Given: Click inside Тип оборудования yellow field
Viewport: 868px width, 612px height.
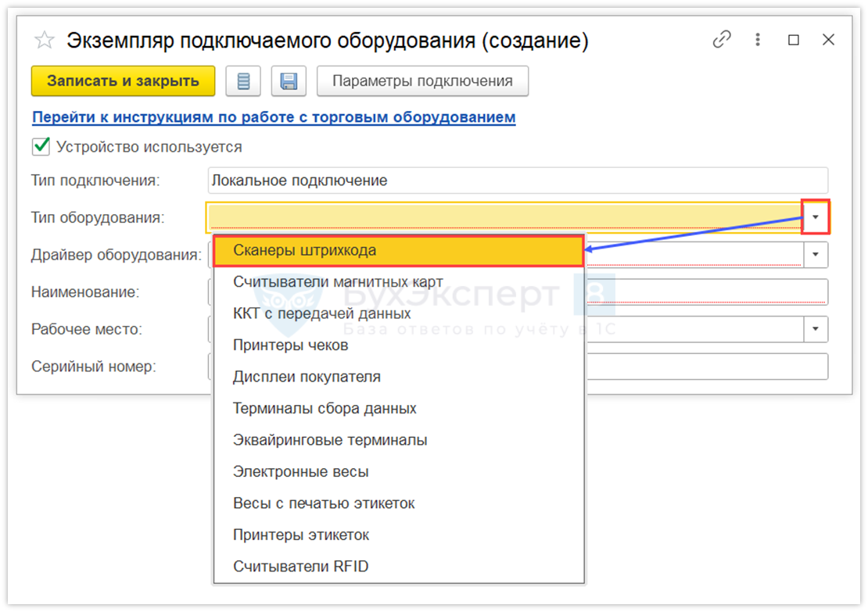Looking at the screenshot, I should pyautogui.click(x=504, y=217).
